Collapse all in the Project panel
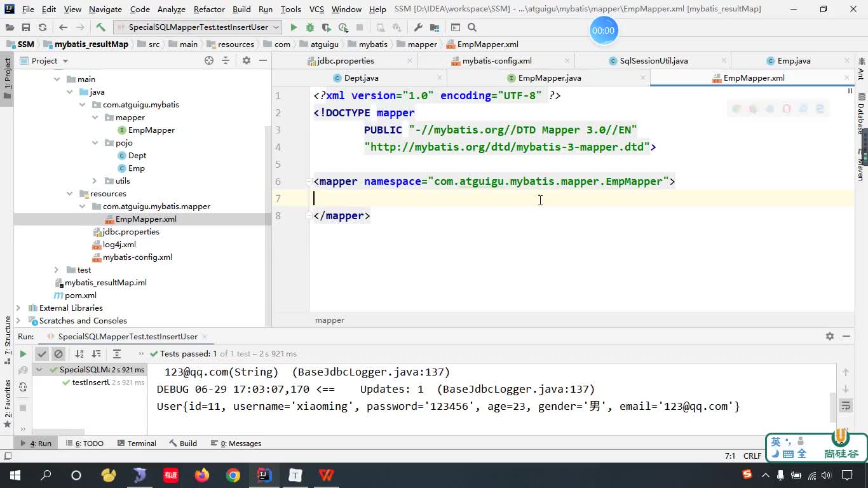868x488 pixels. (226, 60)
